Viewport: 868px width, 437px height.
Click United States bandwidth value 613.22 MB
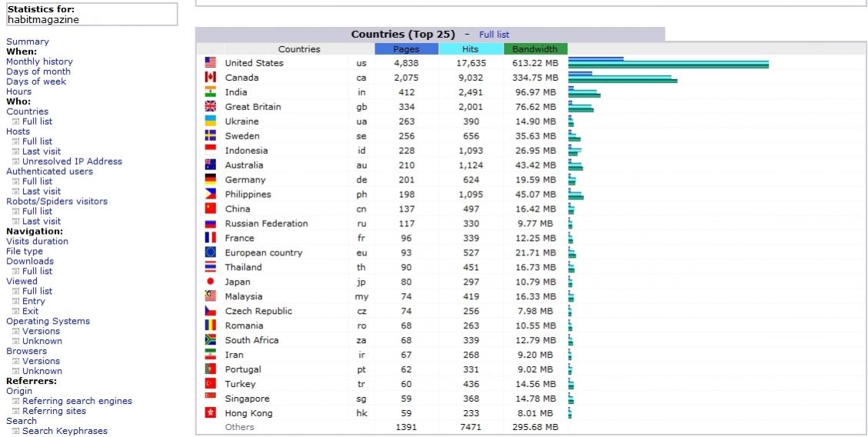pyautogui.click(x=535, y=62)
